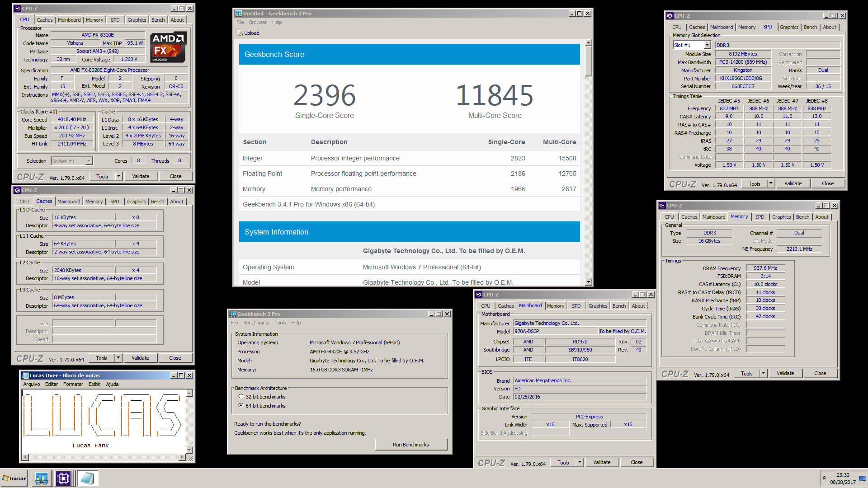The image size is (868, 488).
Task: Open Graphics tab in Memory window
Action: (781, 217)
